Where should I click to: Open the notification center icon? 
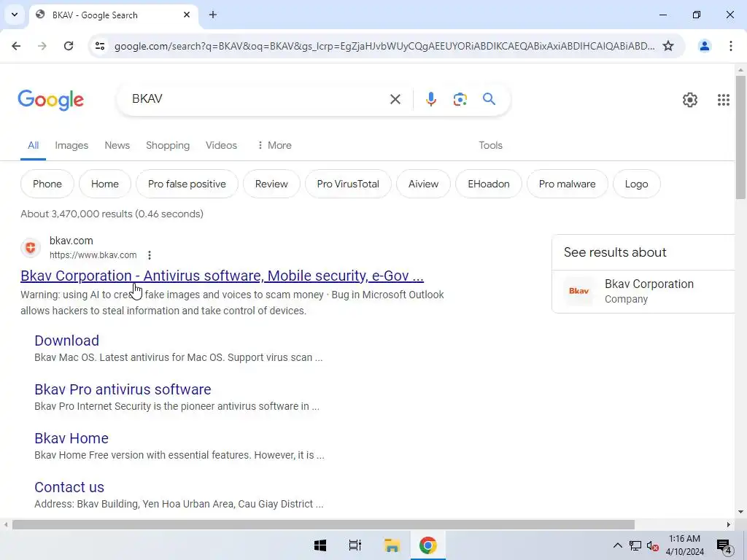[x=724, y=546]
